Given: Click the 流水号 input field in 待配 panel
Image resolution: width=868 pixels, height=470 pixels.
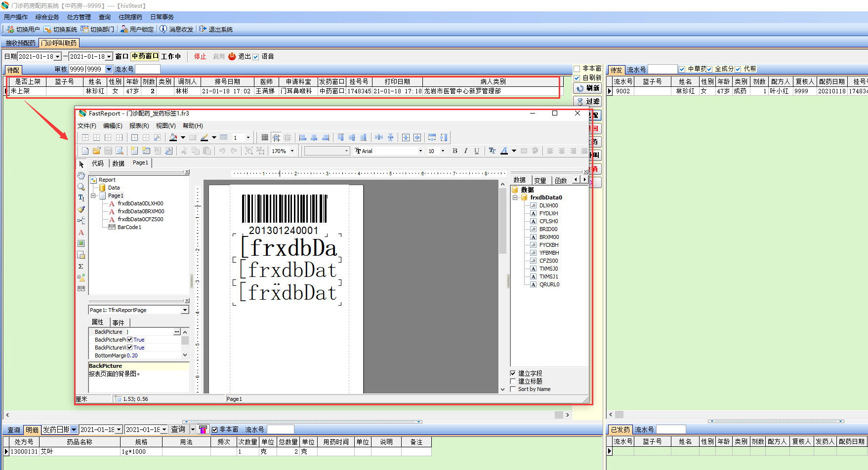Looking at the screenshot, I should (148, 70).
